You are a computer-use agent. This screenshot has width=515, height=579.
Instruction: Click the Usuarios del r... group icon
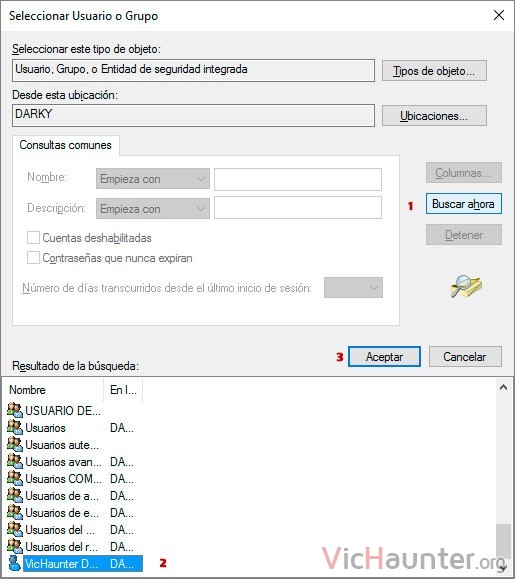pos(15,546)
